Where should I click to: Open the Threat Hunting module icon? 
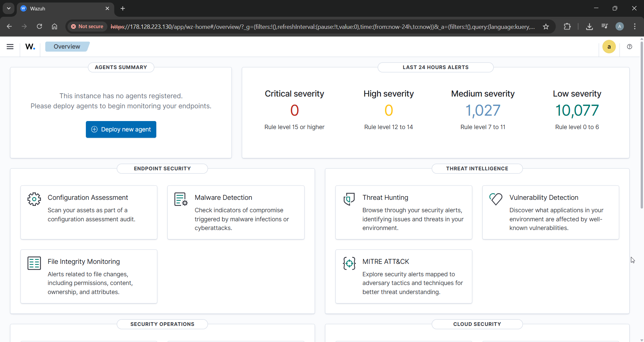(x=349, y=199)
